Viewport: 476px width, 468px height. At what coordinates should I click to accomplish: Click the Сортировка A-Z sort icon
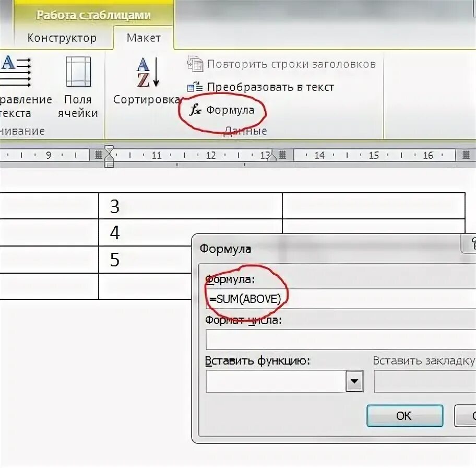coord(148,72)
